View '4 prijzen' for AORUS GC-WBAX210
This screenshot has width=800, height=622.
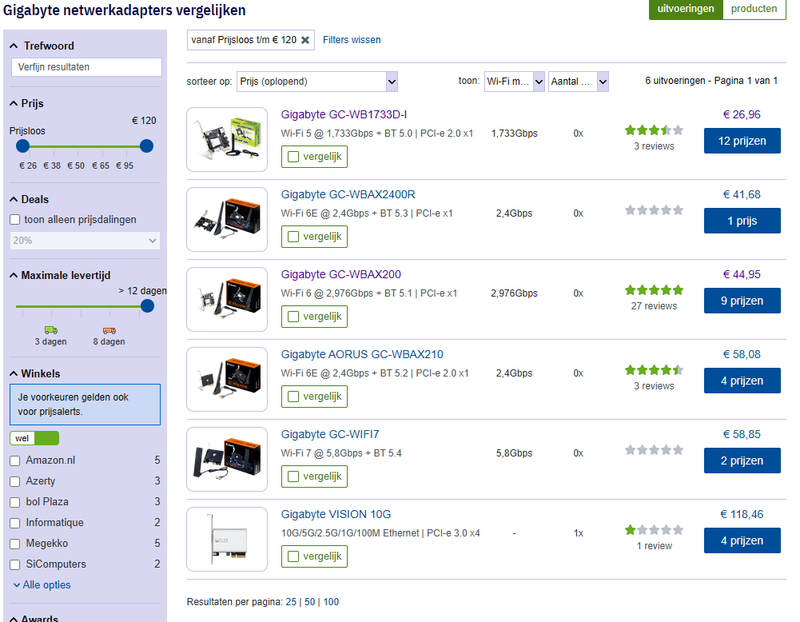[742, 381]
